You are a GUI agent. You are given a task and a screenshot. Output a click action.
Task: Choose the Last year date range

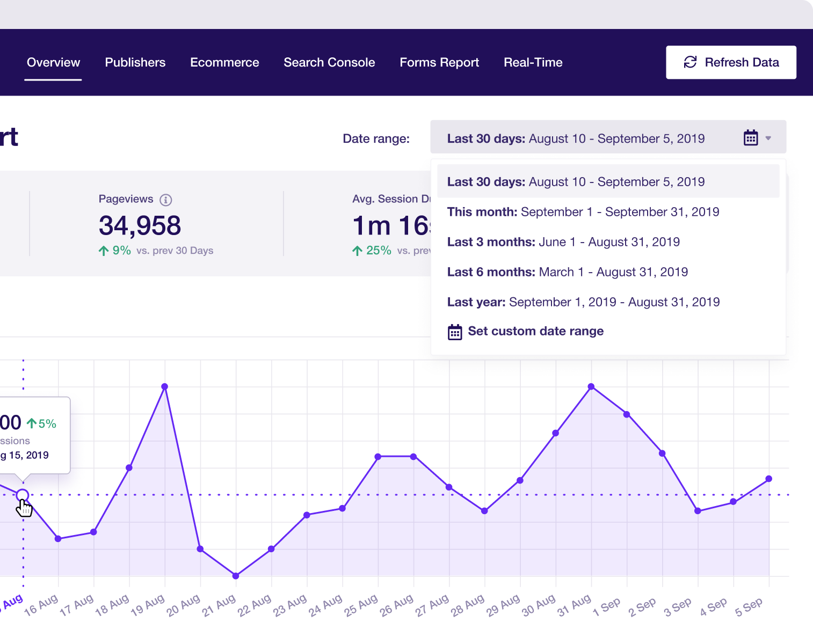coord(583,302)
